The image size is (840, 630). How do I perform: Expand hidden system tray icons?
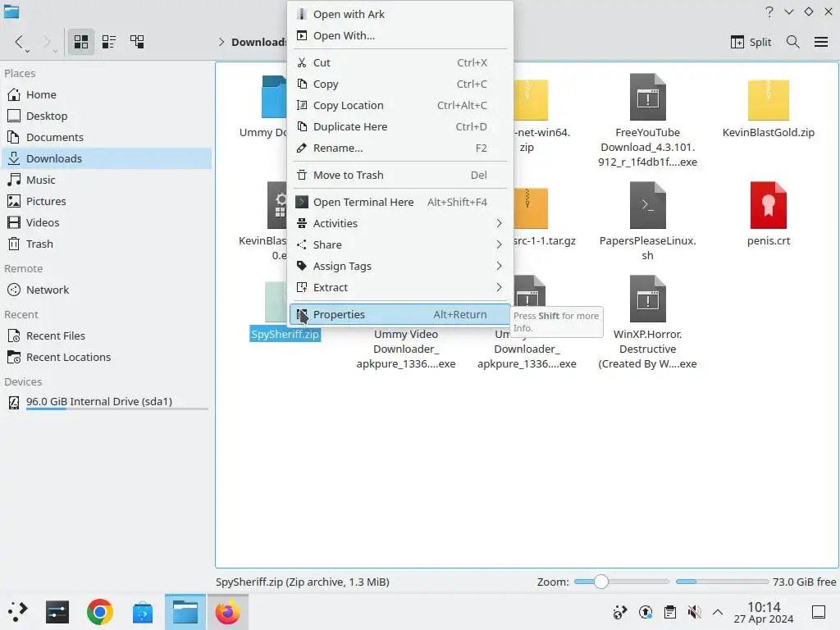click(x=718, y=612)
